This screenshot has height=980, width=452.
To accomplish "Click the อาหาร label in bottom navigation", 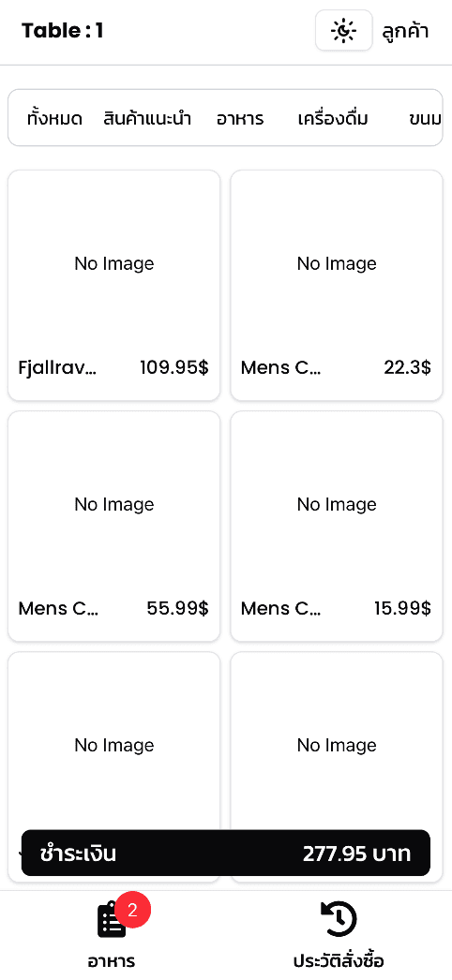I will click(112, 960).
